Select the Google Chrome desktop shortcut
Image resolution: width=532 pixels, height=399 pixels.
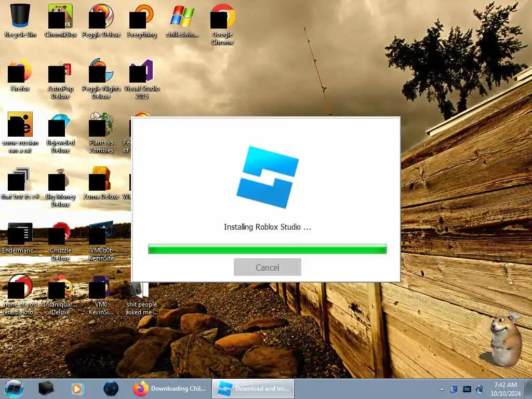pyautogui.click(x=222, y=24)
